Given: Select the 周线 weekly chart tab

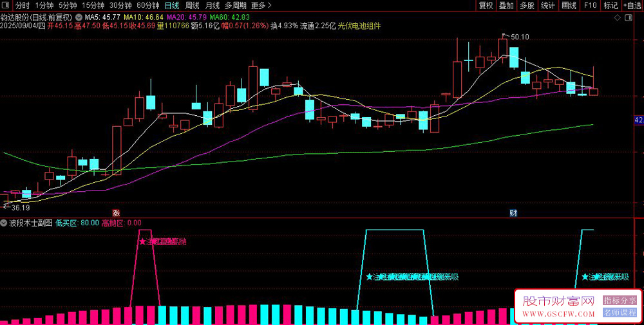Looking at the screenshot, I should pos(192,5).
